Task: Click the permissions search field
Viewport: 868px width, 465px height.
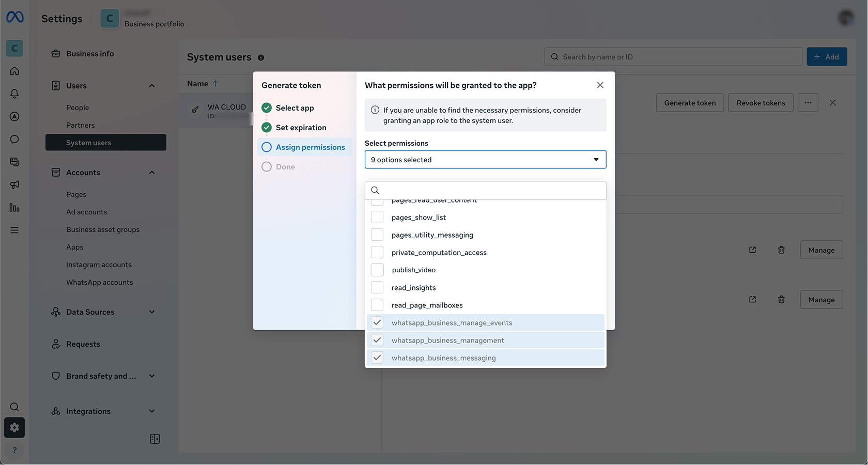Action: pos(491,191)
